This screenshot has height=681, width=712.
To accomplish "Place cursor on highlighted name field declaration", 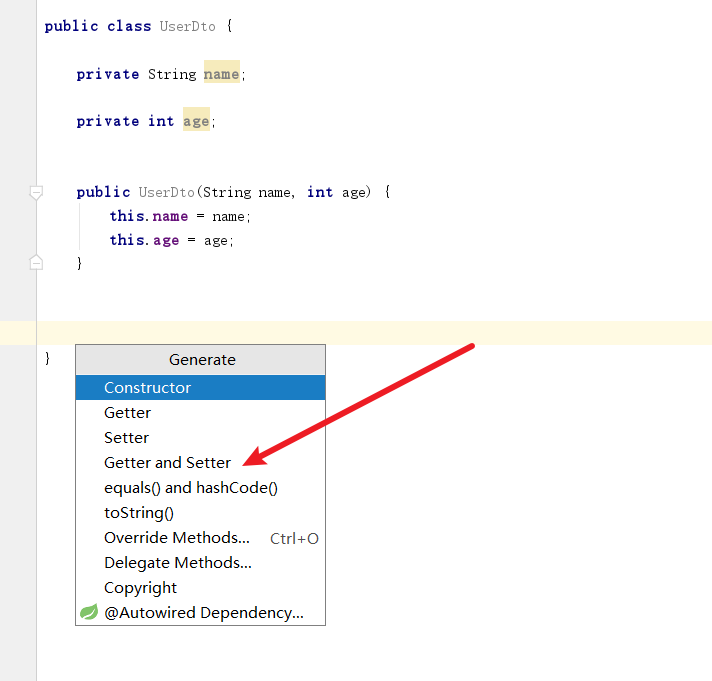I will coord(221,74).
